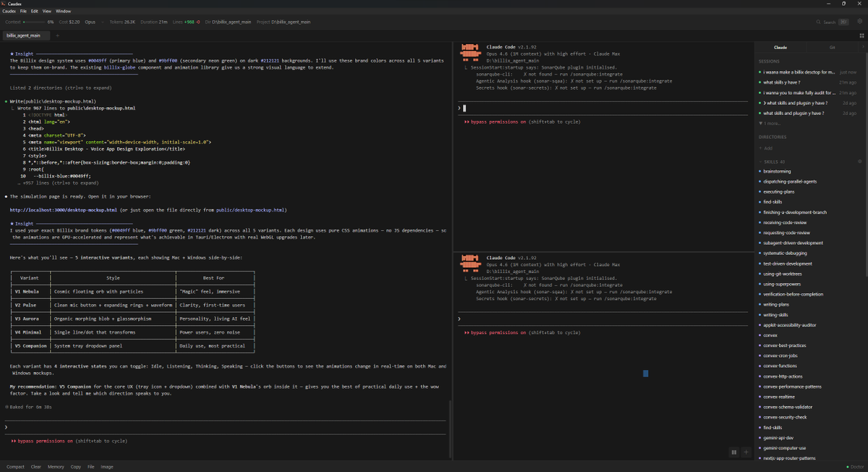Open the File menu
This screenshot has width=868, height=472.
[x=24, y=12]
